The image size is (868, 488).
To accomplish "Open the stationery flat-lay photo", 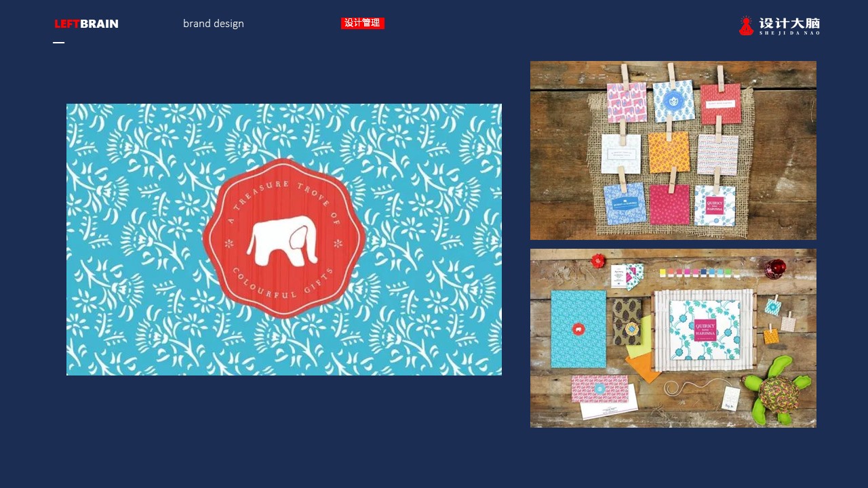I will (x=673, y=338).
